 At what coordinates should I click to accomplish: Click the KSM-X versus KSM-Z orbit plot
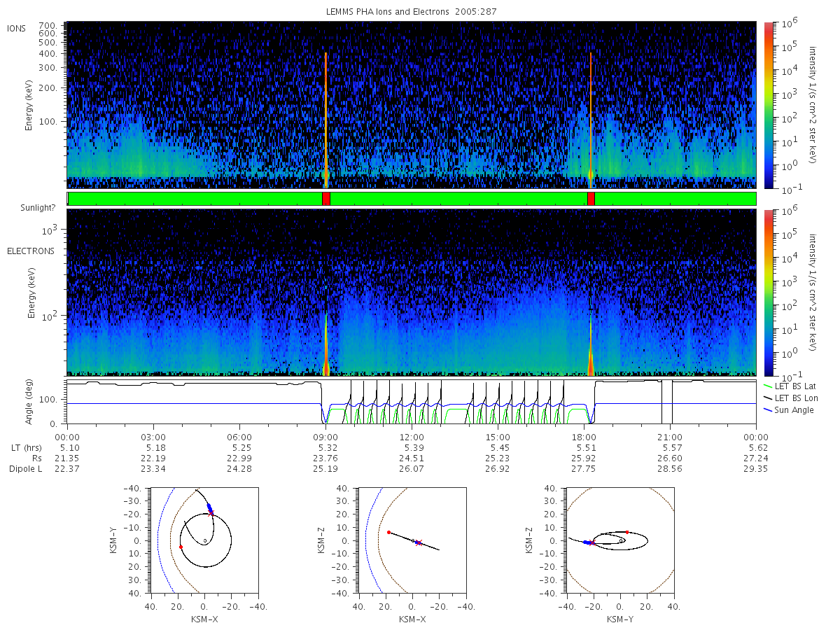point(412,540)
